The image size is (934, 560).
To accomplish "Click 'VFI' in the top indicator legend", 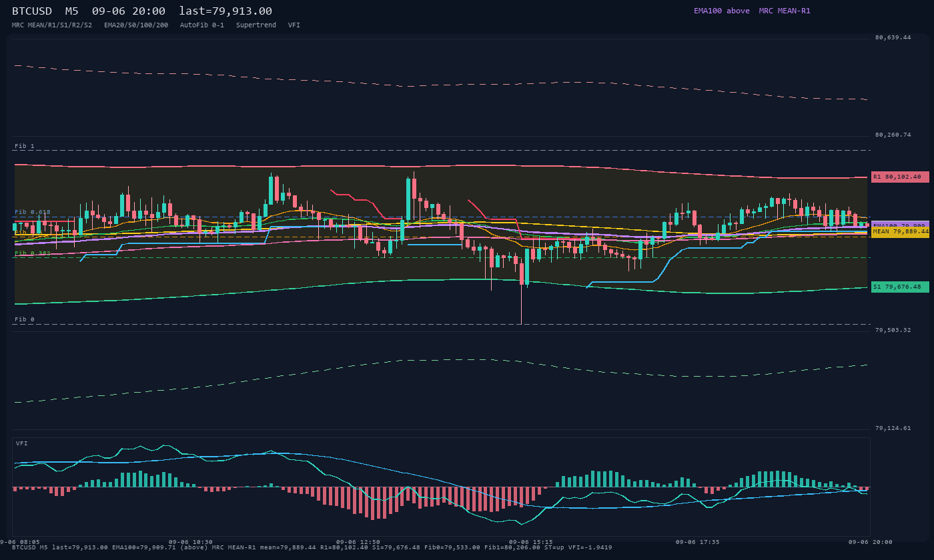I will [x=294, y=25].
